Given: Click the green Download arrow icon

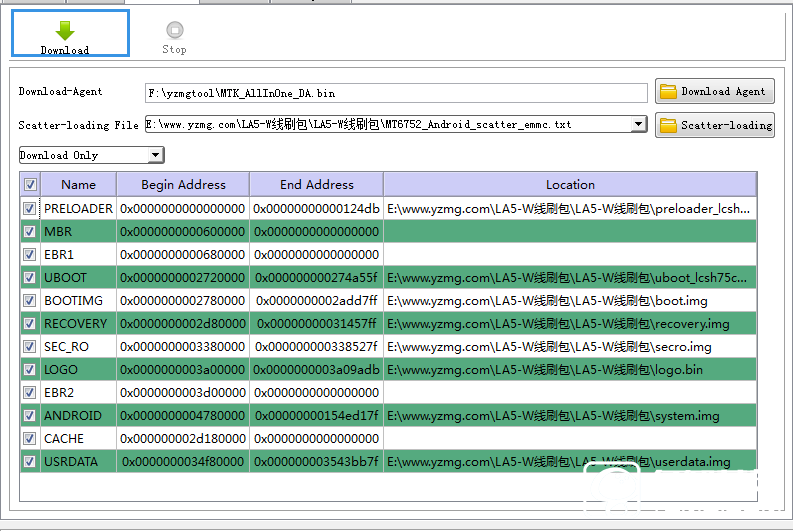Looking at the screenshot, I should [x=65, y=30].
